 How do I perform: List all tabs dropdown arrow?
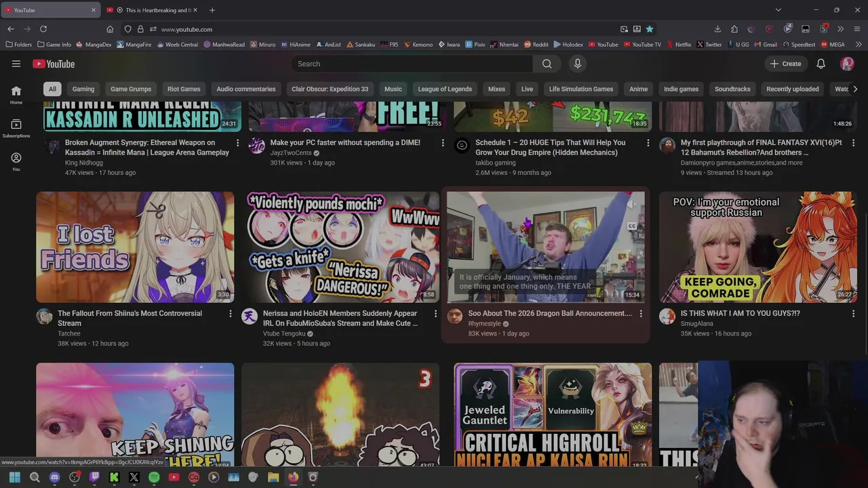778,10
